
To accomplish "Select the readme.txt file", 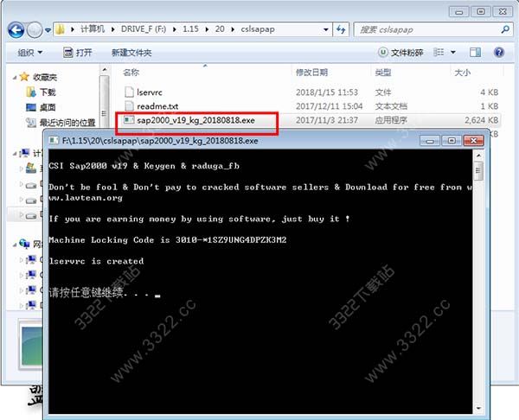I will [x=157, y=106].
